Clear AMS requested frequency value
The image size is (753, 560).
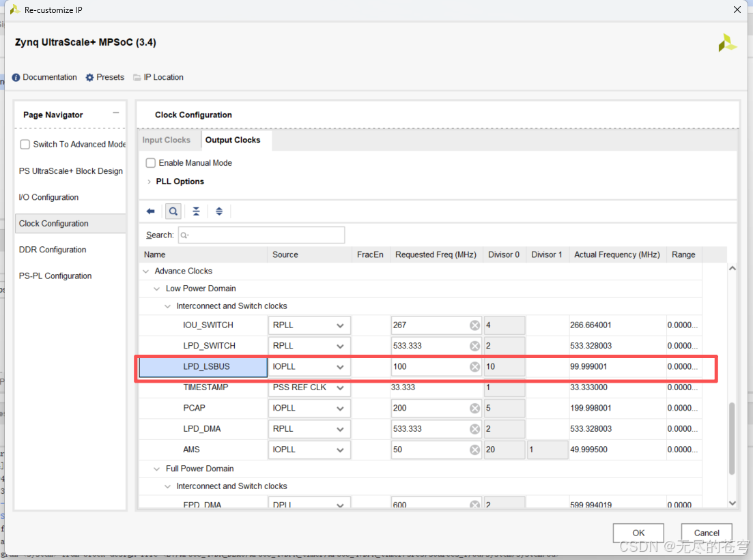[474, 450]
